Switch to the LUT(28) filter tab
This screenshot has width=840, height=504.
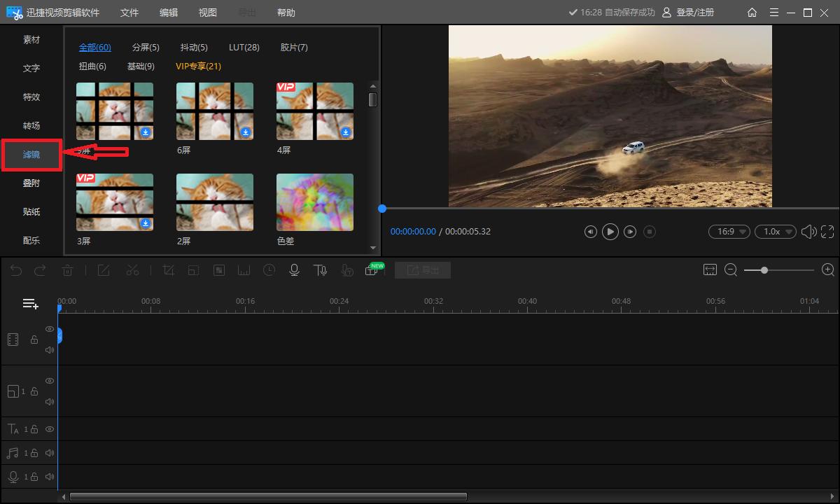[244, 47]
